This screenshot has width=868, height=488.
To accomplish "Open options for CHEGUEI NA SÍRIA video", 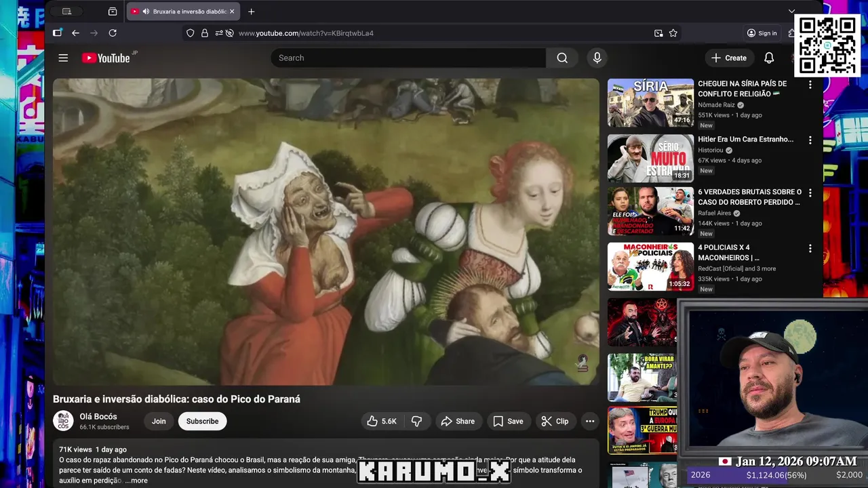I will [810, 85].
